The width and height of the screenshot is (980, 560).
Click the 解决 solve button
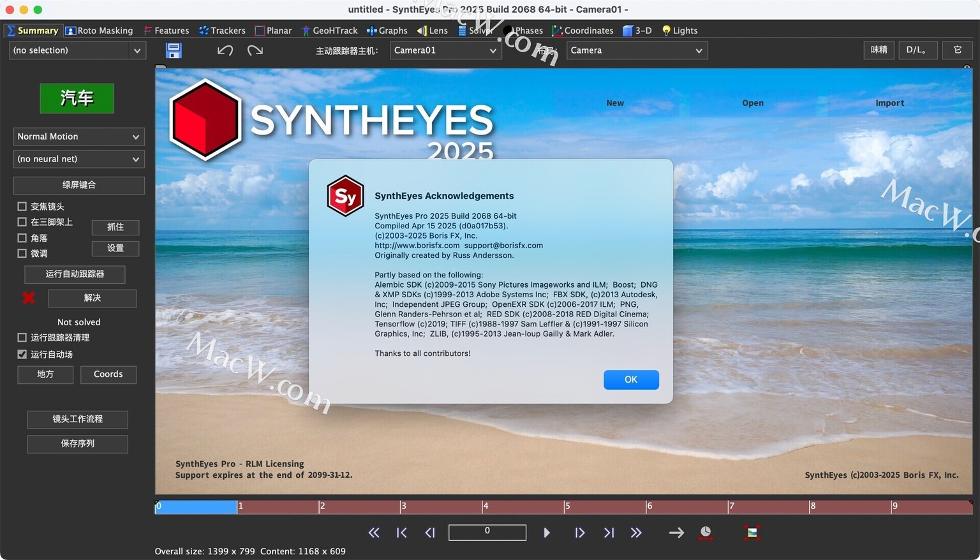click(93, 298)
